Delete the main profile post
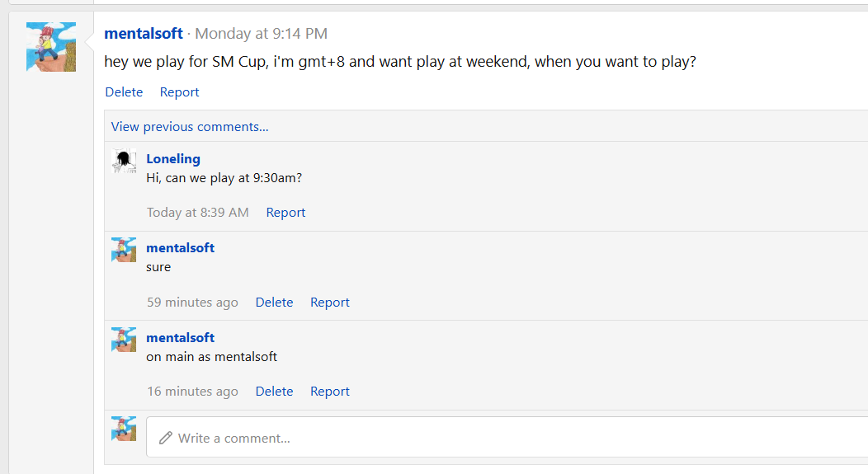This screenshot has height=474, width=868. coord(124,92)
